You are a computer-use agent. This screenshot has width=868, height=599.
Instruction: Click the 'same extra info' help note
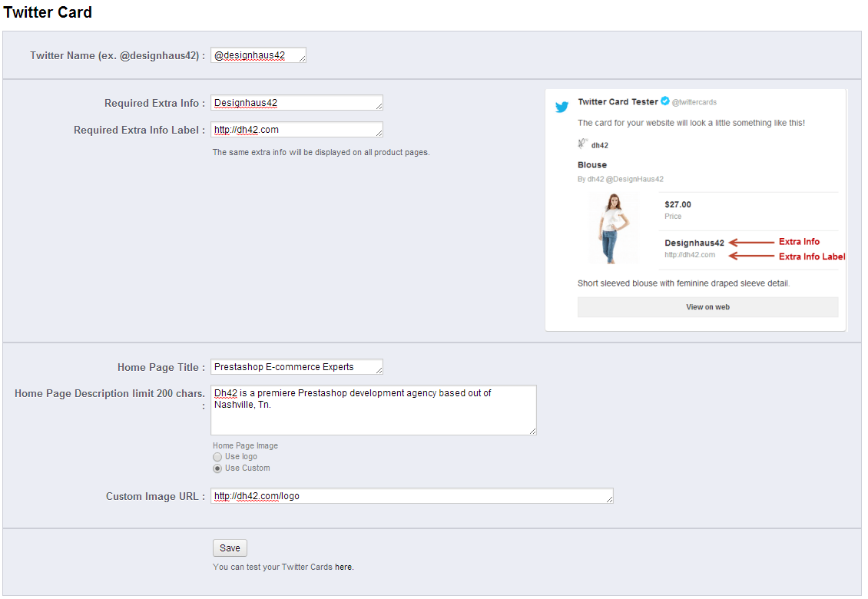[x=321, y=152]
